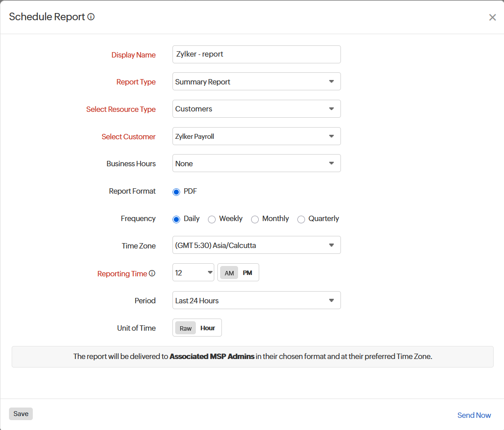Choose Weekly frequency
The image size is (504, 430).
click(x=212, y=219)
